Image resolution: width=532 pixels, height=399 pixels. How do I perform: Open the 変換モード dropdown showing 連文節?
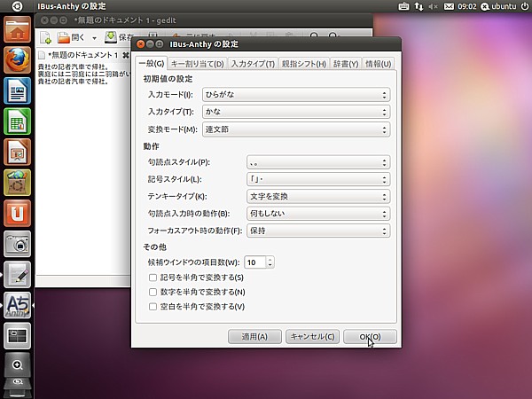(296, 129)
